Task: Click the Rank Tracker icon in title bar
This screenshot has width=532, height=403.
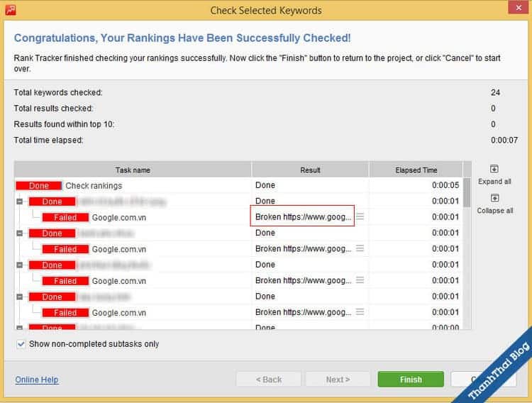Action: coord(10,10)
